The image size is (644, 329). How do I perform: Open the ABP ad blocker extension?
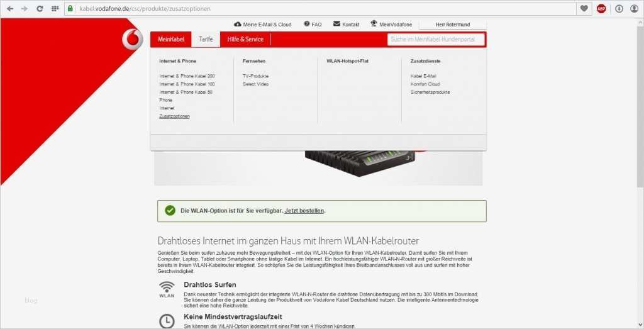tap(601, 8)
